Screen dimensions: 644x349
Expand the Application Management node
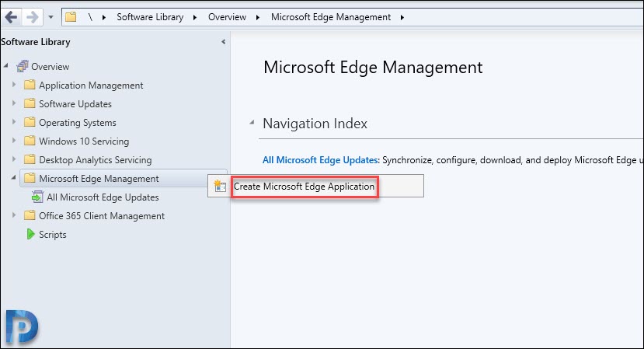(14, 84)
